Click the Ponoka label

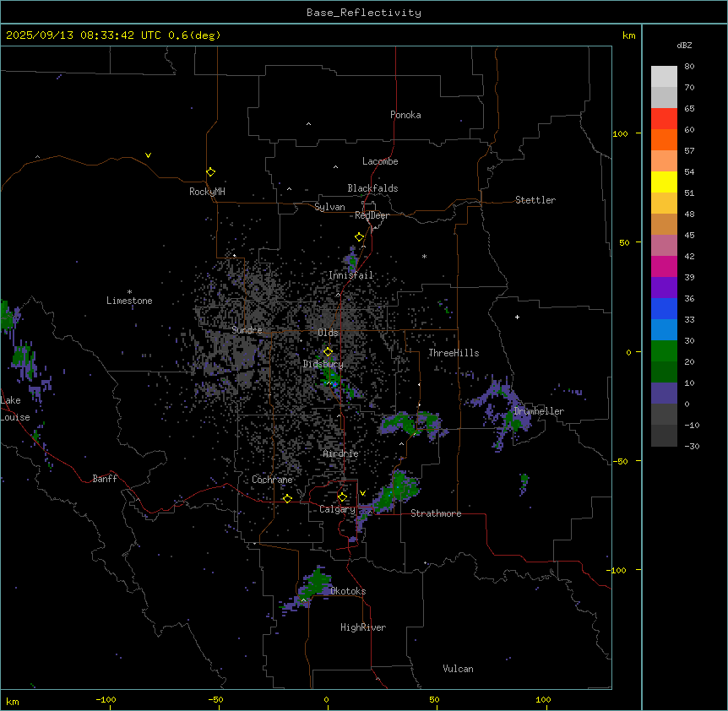tap(405, 115)
